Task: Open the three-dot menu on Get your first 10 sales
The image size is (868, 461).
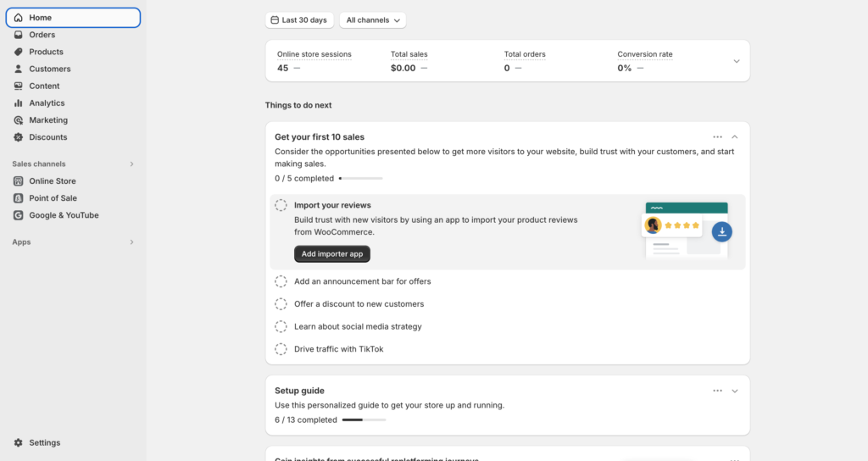Action: click(x=717, y=136)
